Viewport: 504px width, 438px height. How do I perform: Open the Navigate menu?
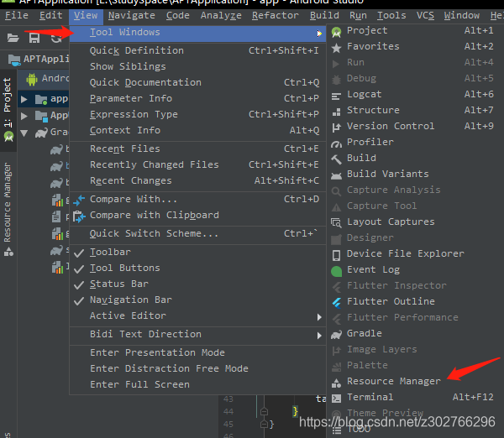click(x=132, y=15)
